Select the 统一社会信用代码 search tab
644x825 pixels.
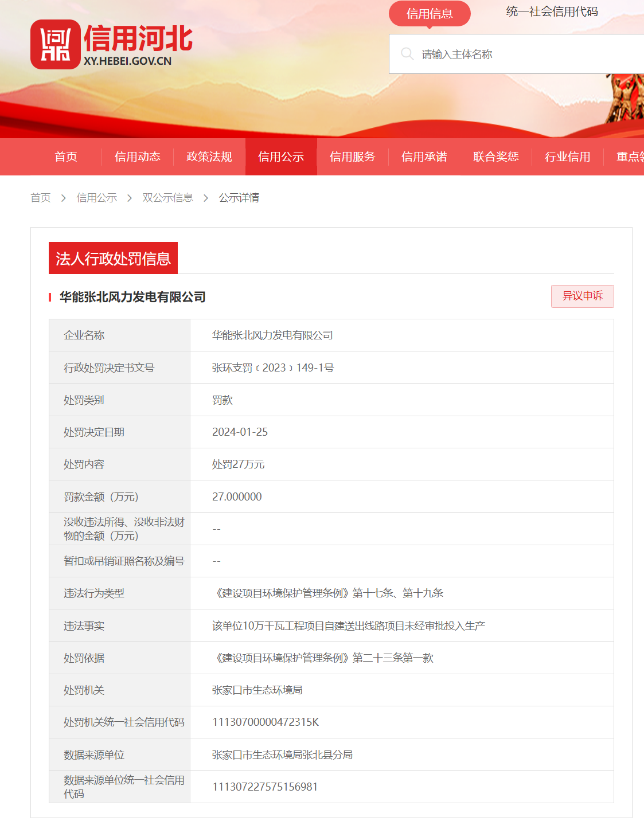click(552, 11)
